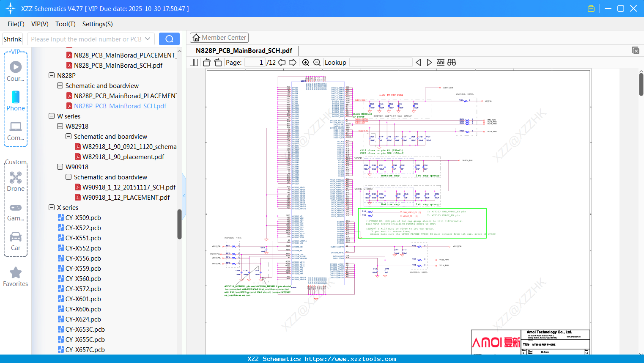Select the Car category icon
Image resolution: width=644 pixels, height=363 pixels.
click(16, 241)
